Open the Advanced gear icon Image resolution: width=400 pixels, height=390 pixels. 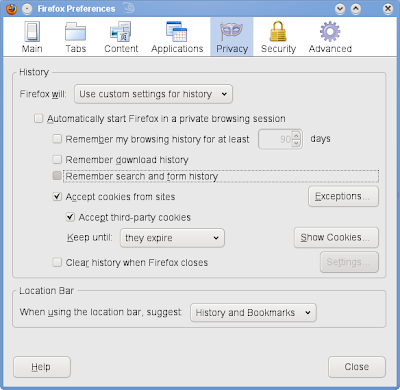330,31
